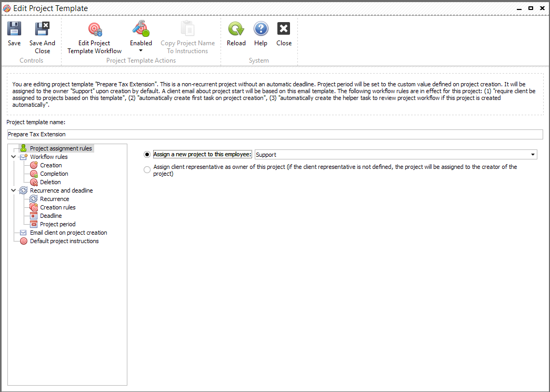Image resolution: width=550 pixels, height=392 pixels.
Task: Open Help with the question mark icon
Action: point(261,29)
